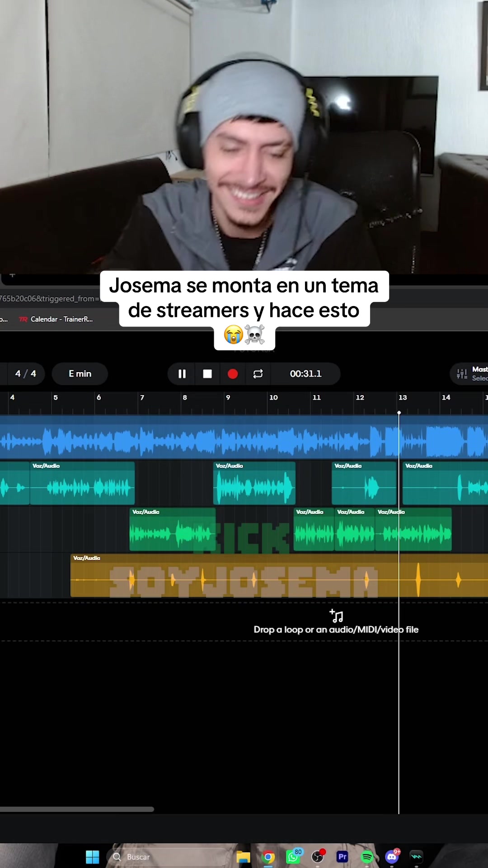Click bar 7 on the timeline ruler

(x=142, y=397)
